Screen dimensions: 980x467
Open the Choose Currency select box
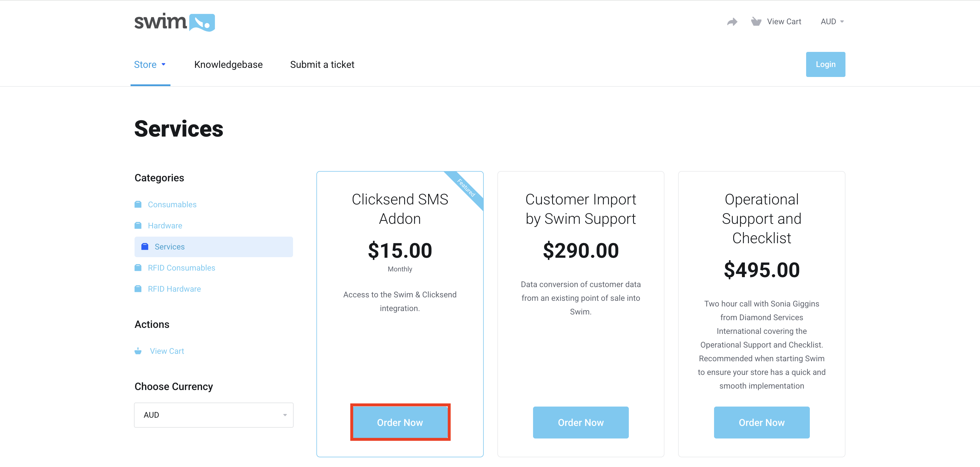[x=214, y=415]
